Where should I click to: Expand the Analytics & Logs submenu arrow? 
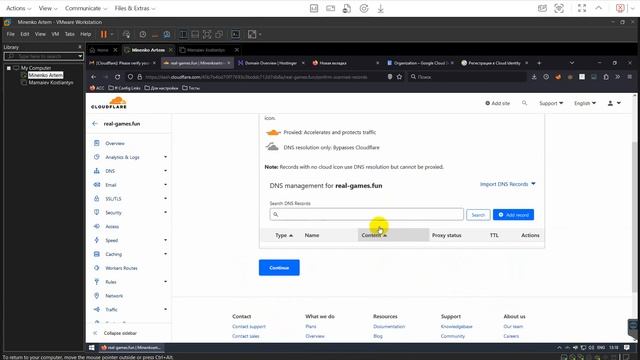point(166,157)
